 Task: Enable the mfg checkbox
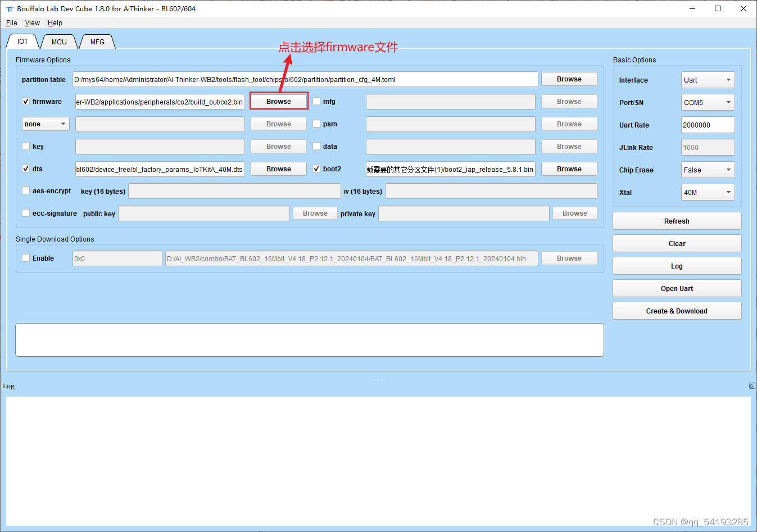point(316,101)
